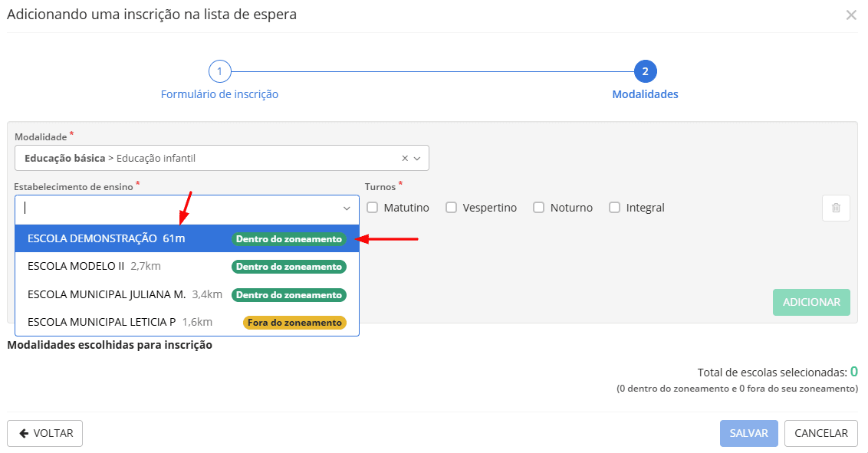The height and width of the screenshot is (453, 868).
Task: Click the CANCELAR button
Action: pyautogui.click(x=820, y=433)
